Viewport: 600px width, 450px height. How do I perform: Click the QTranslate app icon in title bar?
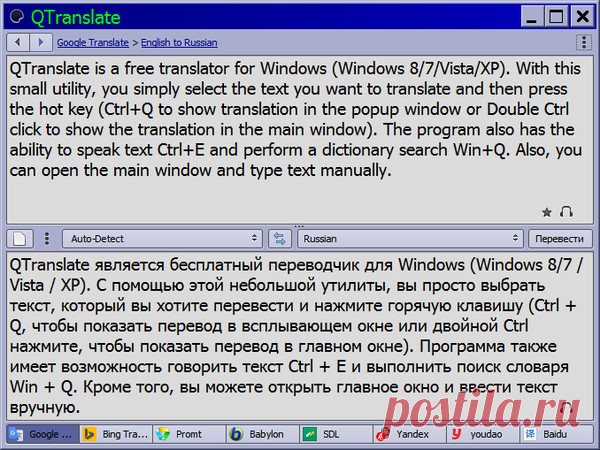click(17, 16)
